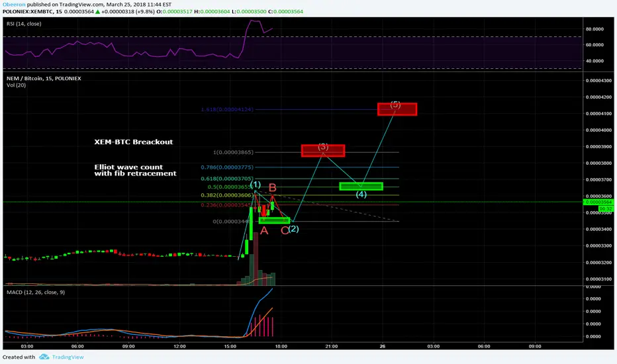Click the red target box for wave (5)
This screenshot has height=364, width=617.
point(397,109)
